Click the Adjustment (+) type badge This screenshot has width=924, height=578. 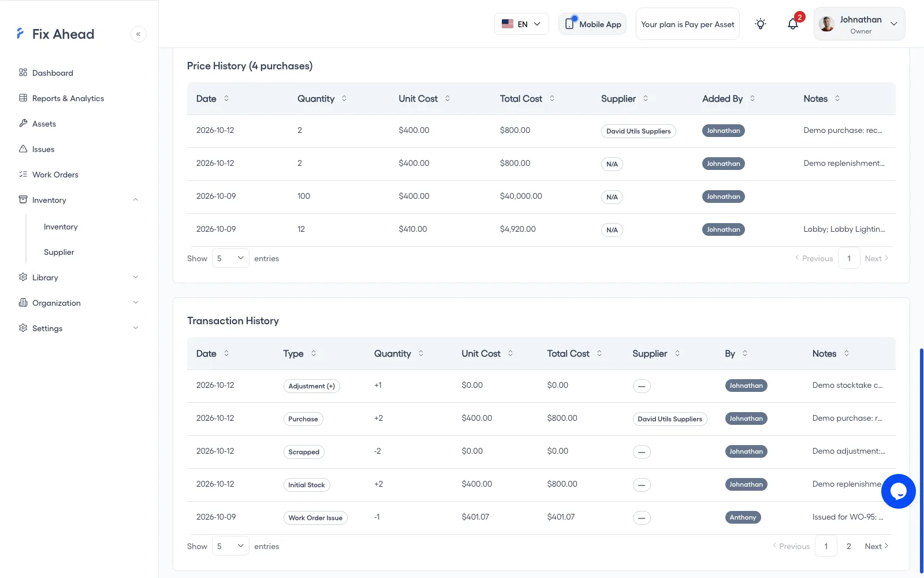pyautogui.click(x=311, y=386)
